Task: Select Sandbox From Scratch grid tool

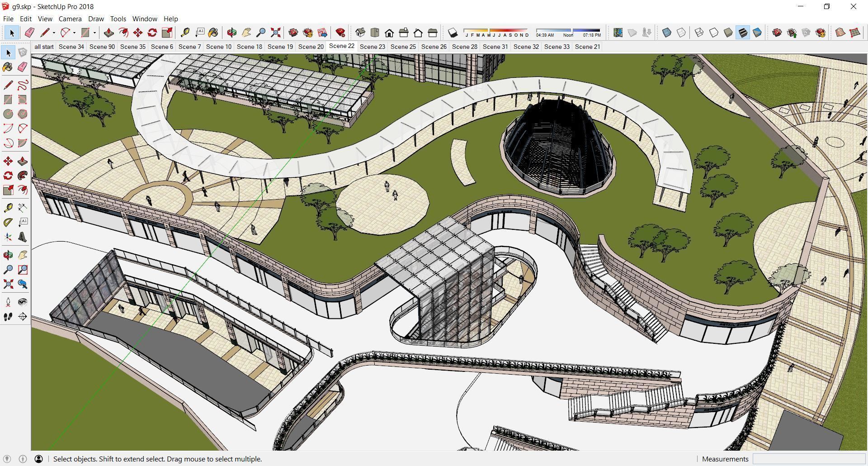Action: (x=855, y=33)
